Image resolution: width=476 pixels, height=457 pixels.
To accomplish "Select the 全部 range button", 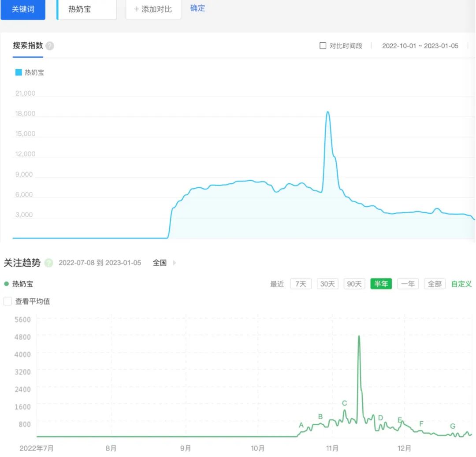I will (x=435, y=284).
